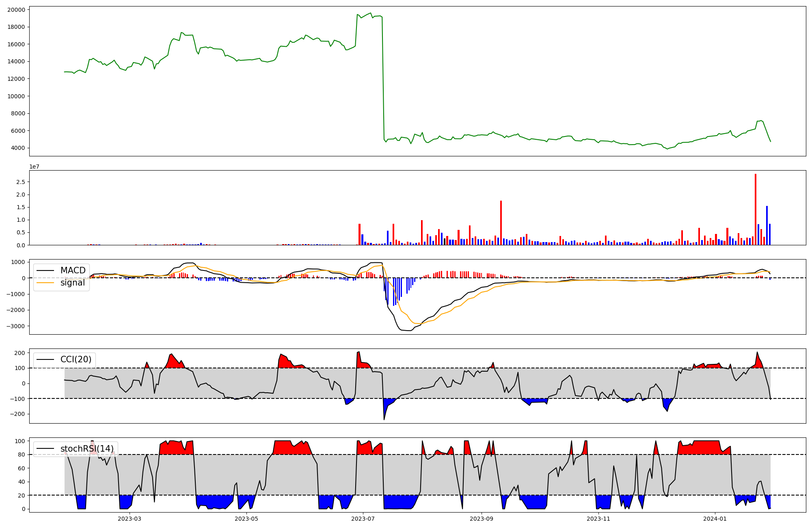Click the 2.5 volume axis tick label
The image size is (812, 528).
(21, 182)
